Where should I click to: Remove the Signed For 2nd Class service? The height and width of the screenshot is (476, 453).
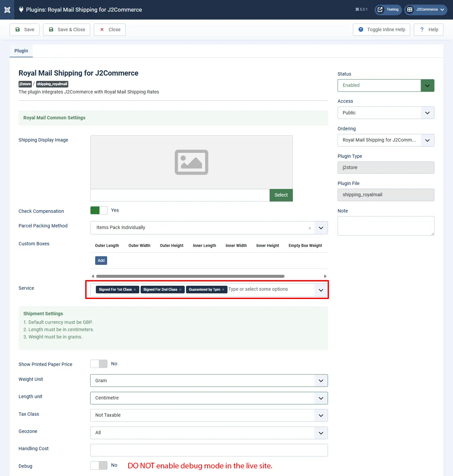click(x=180, y=290)
